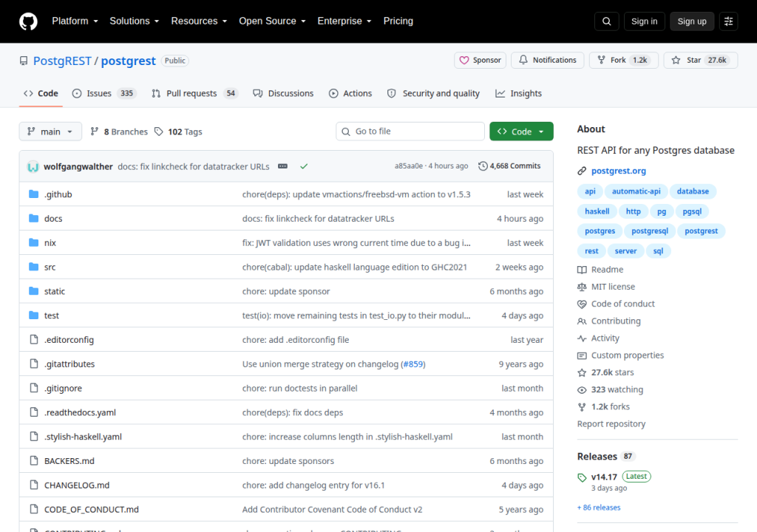Viewport: 757px width, 532px height.
Task: Click the GitHub logo icon
Action: (28, 21)
